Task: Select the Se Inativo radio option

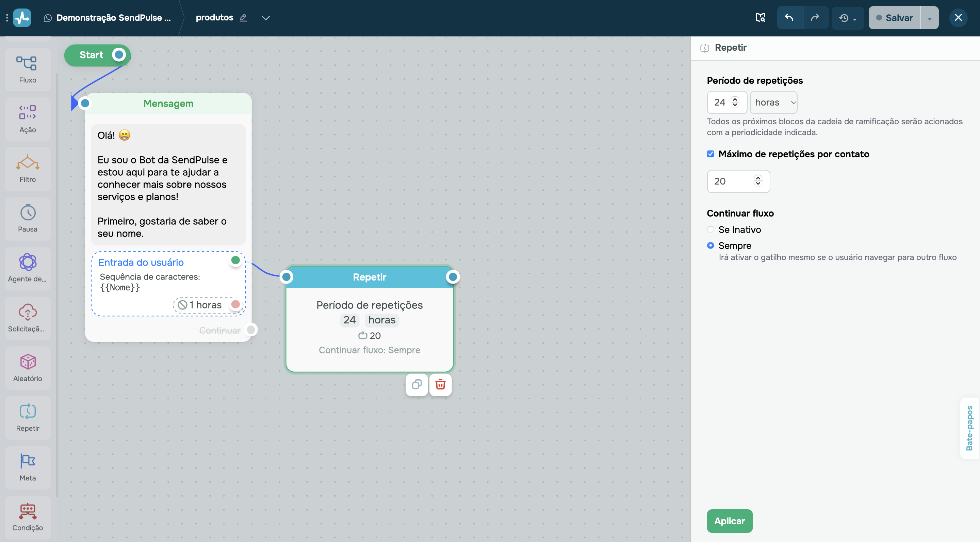Action: (x=710, y=229)
